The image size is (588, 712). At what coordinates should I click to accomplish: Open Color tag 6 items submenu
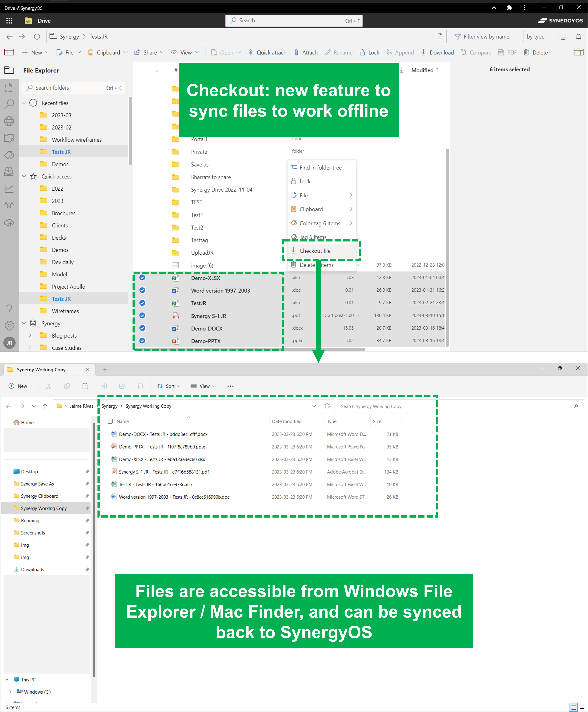(x=322, y=223)
